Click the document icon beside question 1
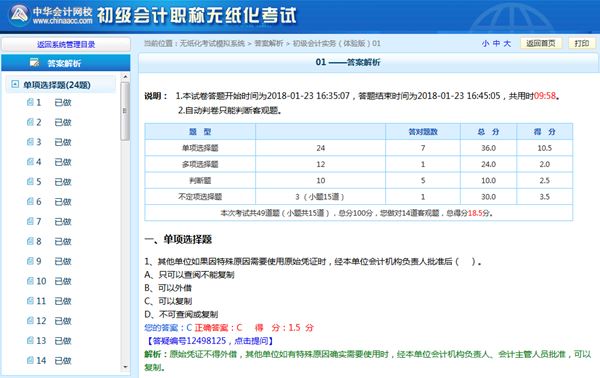Viewport: 600px width, 378px height. coord(30,102)
